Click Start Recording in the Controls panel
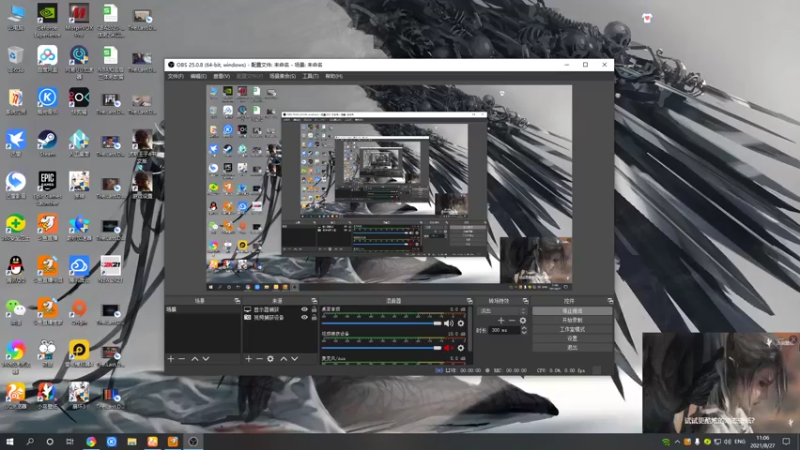 click(x=572, y=320)
